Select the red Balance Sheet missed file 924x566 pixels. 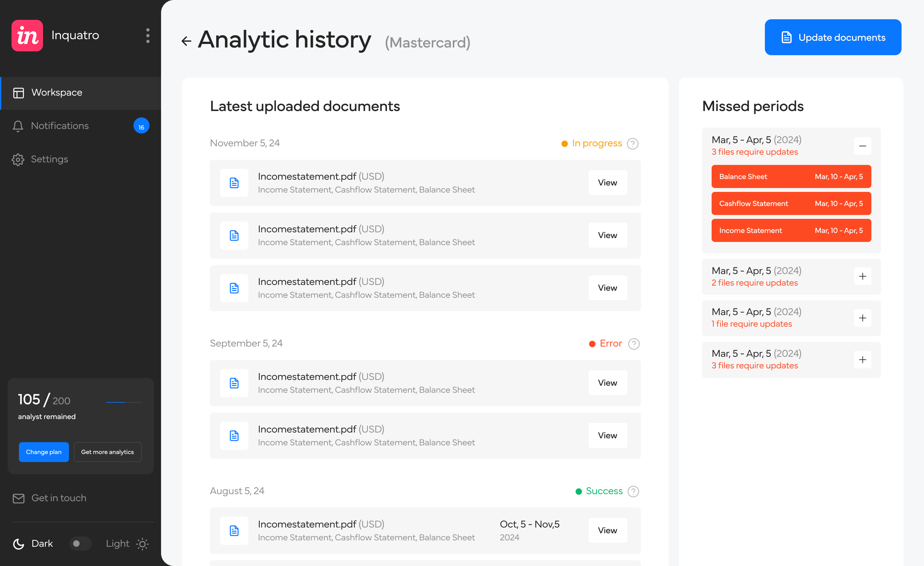pyautogui.click(x=791, y=177)
